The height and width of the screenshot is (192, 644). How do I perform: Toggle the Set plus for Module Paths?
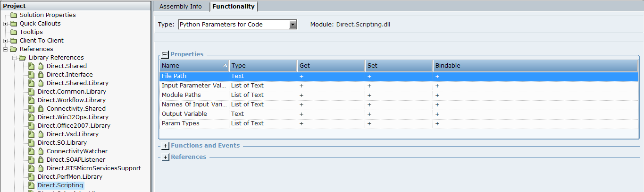point(369,95)
